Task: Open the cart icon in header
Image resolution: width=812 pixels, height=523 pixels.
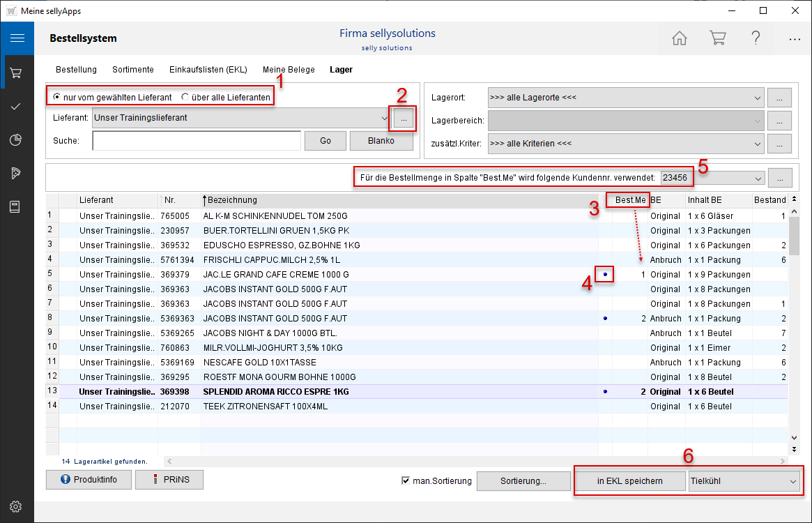Action: (x=717, y=38)
